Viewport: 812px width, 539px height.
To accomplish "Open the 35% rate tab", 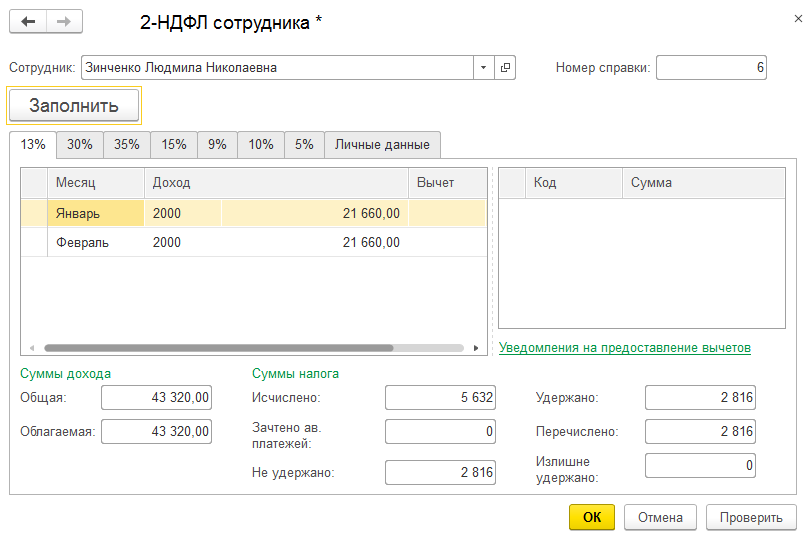I will [127, 144].
